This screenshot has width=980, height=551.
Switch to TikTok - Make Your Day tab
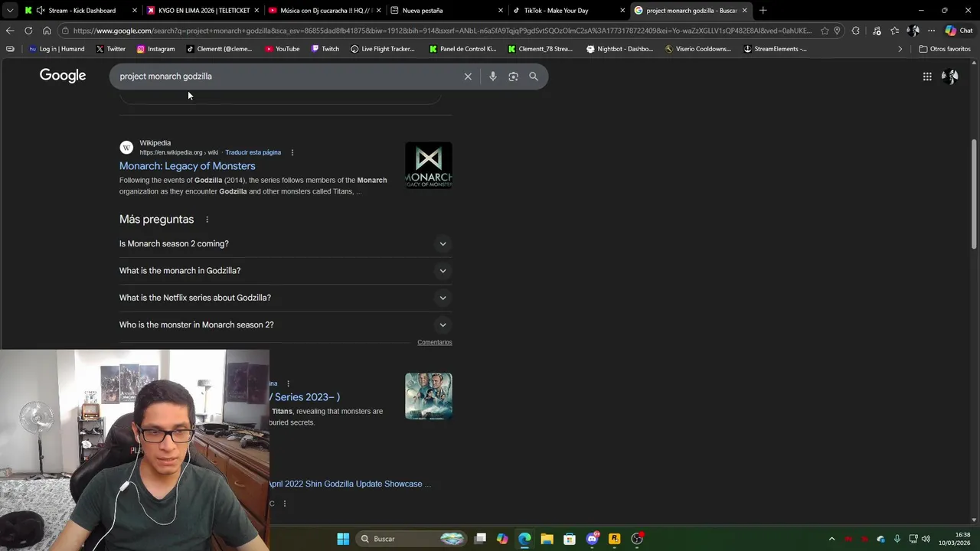[x=569, y=11]
